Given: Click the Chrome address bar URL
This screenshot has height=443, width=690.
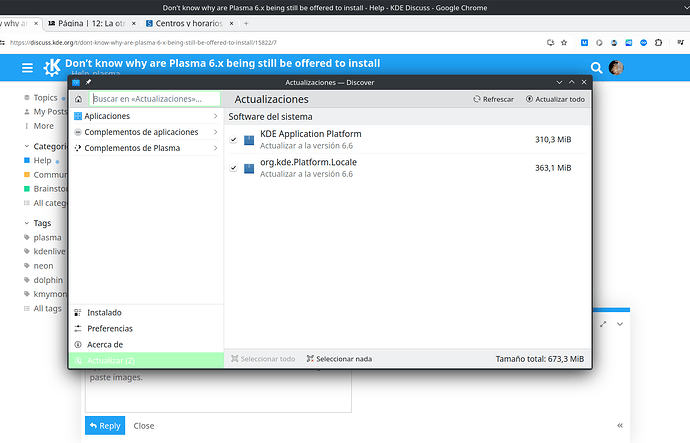Looking at the screenshot, I should click(143, 43).
